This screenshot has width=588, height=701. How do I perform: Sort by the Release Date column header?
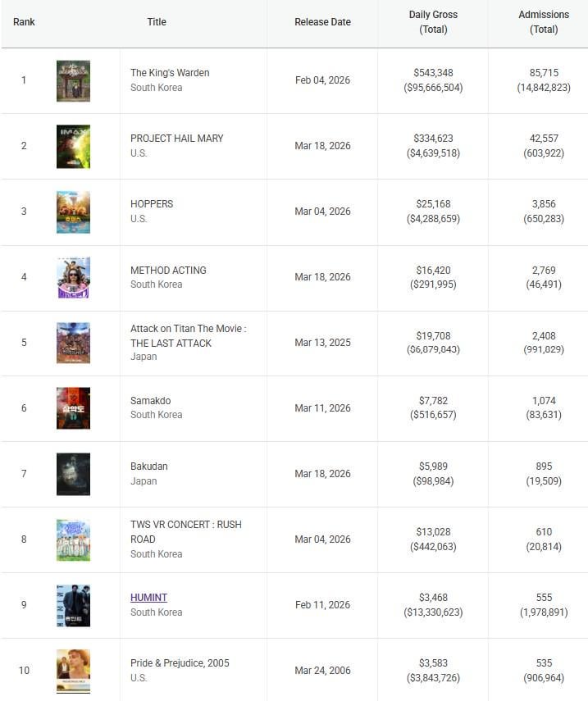(x=322, y=22)
